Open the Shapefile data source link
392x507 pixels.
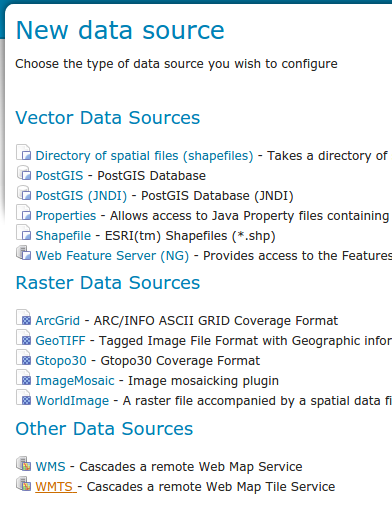tap(63, 236)
